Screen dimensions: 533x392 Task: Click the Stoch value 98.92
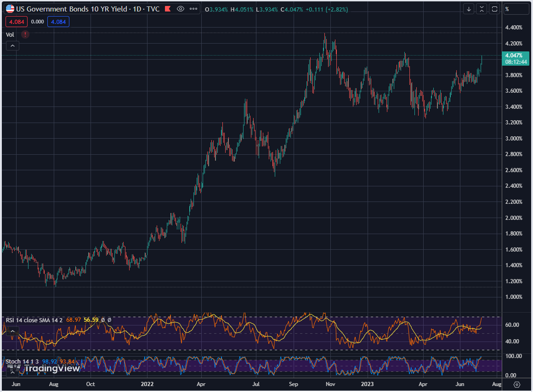(49, 361)
